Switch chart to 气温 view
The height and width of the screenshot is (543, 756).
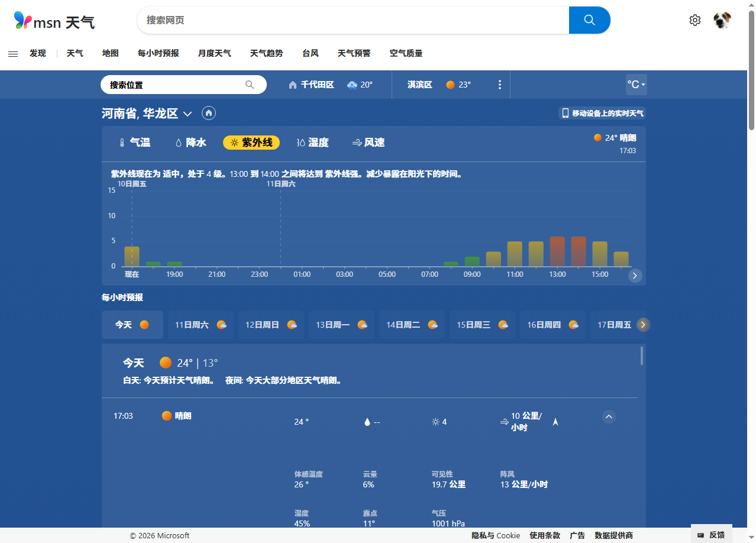coord(134,143)
